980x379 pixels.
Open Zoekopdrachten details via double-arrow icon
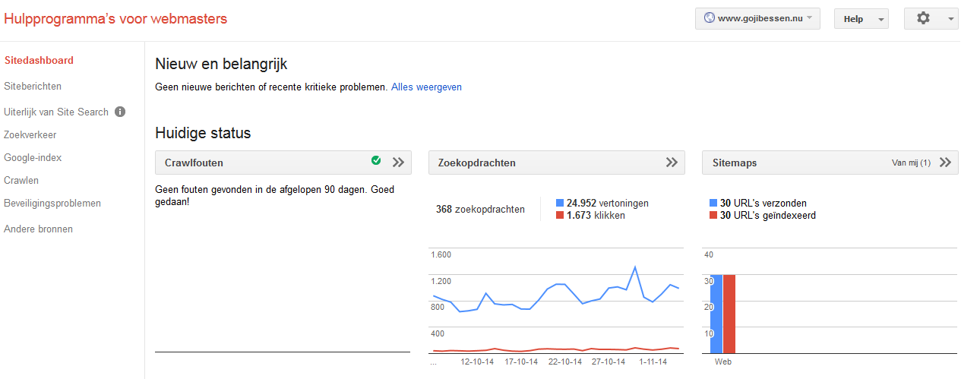(672, 163)
